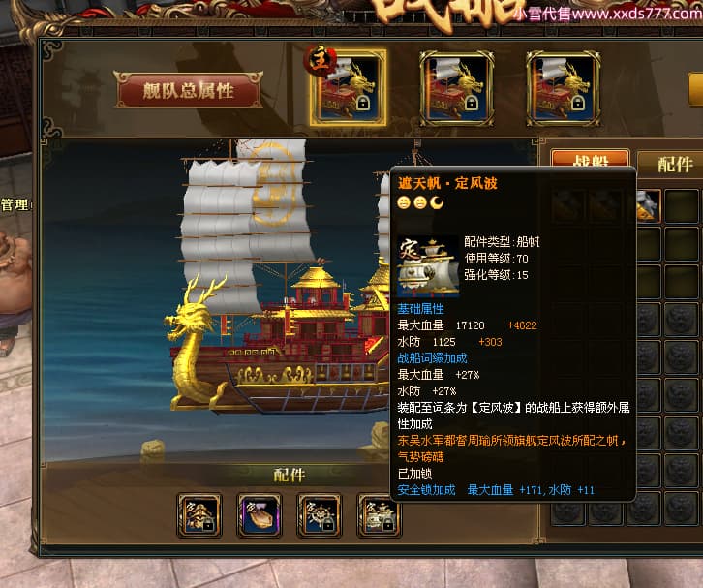The image size is (703, 588).
Task: Switch to the 配件 tab
Action: click(671, 164)
